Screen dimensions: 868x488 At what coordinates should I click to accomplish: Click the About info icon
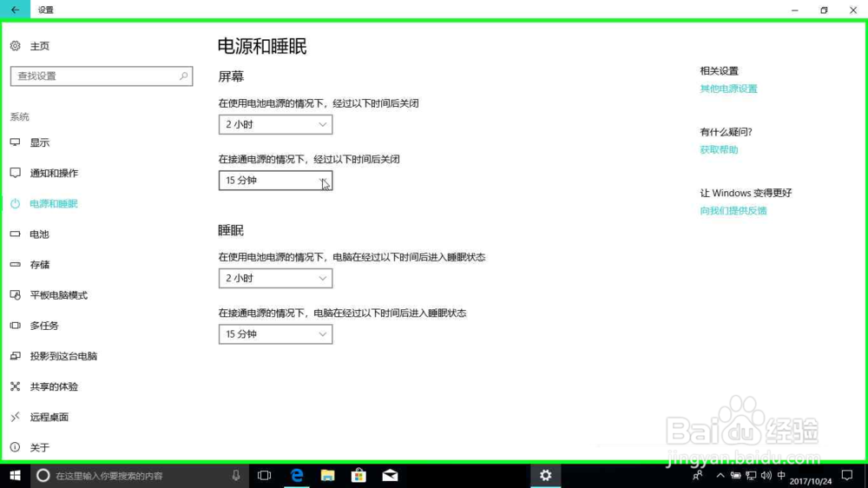[15, 447]
